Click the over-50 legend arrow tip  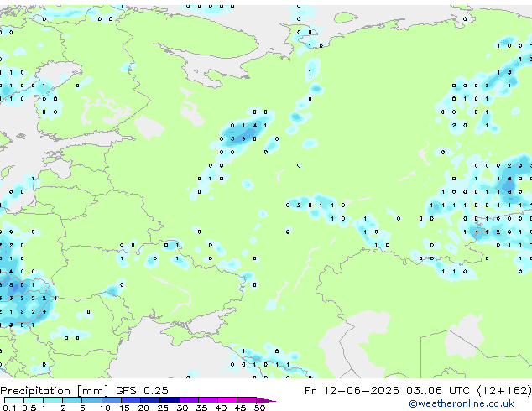click(266, 400)
